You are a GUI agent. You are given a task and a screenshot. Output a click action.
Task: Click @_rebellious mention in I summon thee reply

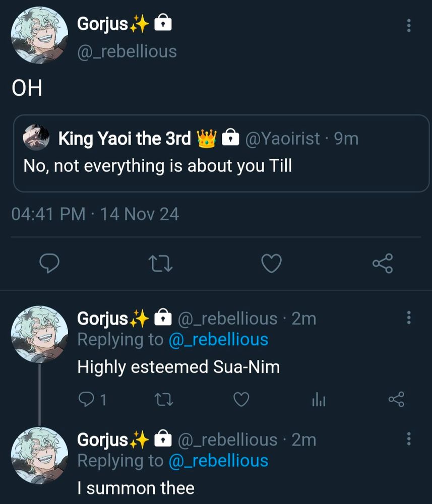(218, 461)
